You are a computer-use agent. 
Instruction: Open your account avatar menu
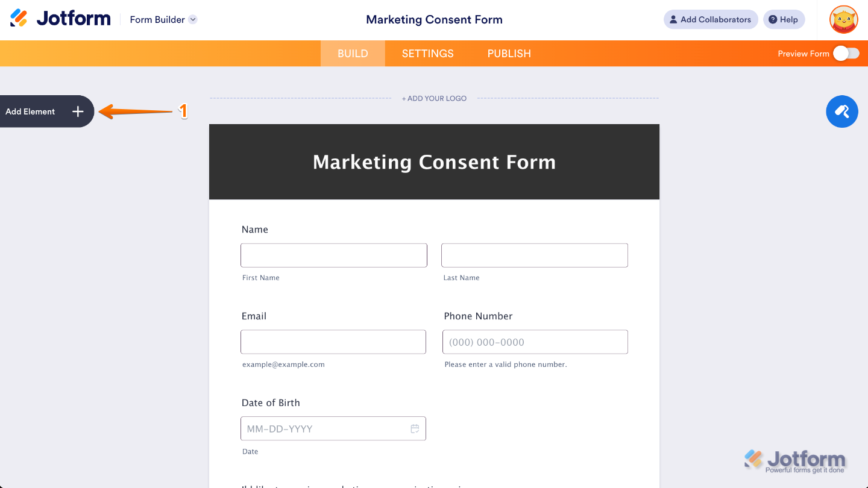pyautogui.click(x=843, y=19)
